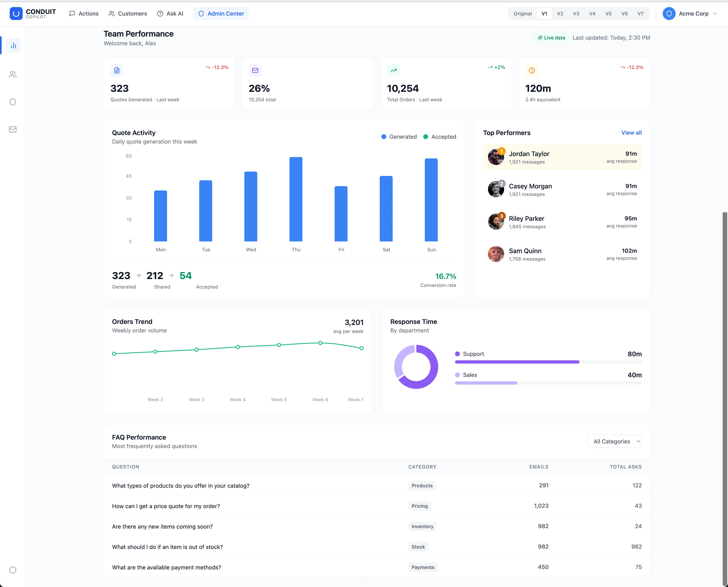Select the V7 version tab
728x587 pixels.
coord(640,14)
